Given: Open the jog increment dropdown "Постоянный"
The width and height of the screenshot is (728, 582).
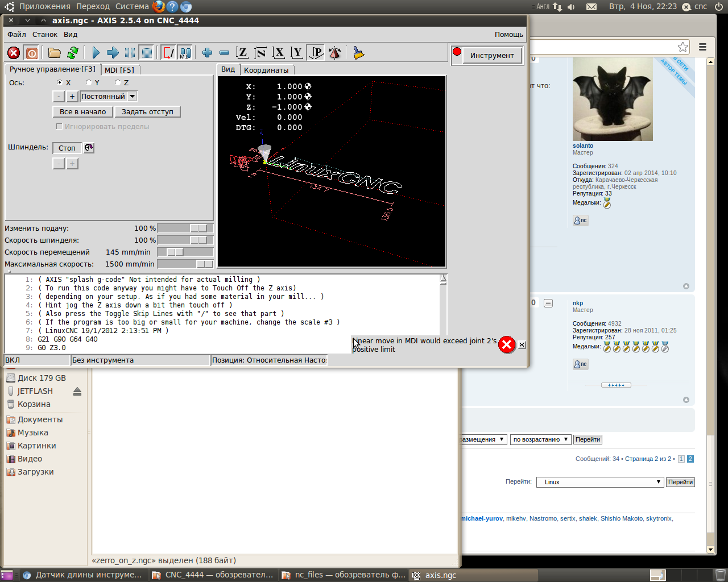Looking at the screenshot, I should [108, 97].
